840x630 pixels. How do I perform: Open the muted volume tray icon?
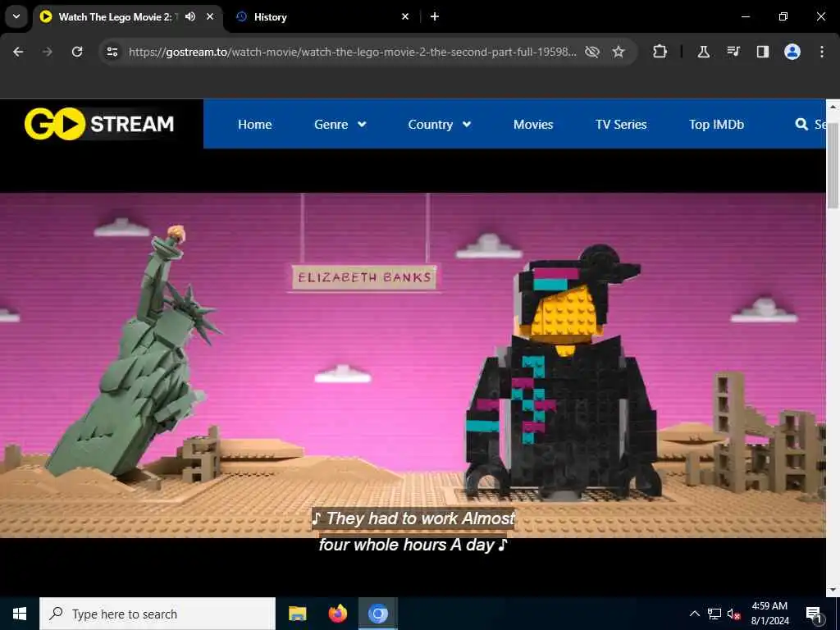click(x=733, y=614)
